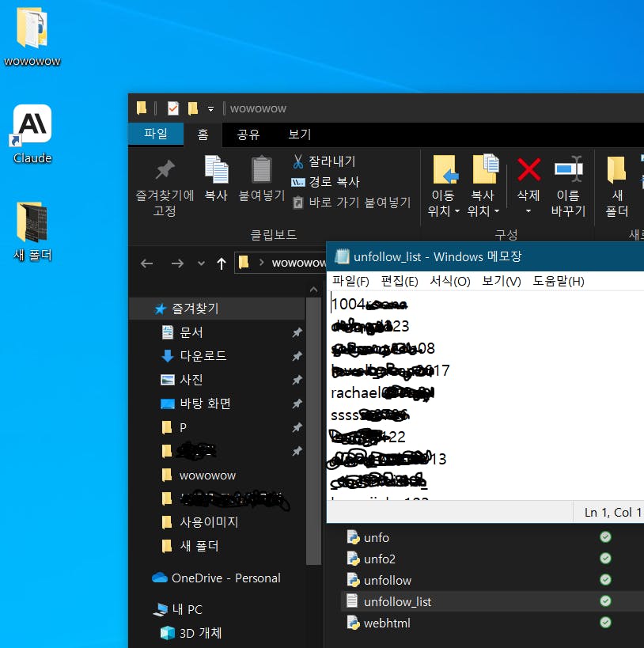Image resolution: width=644 pixels, height=648 pixels.
Task: Click the pin icon next to 문서
Action: pyautogui.click(x=297, y=332)
